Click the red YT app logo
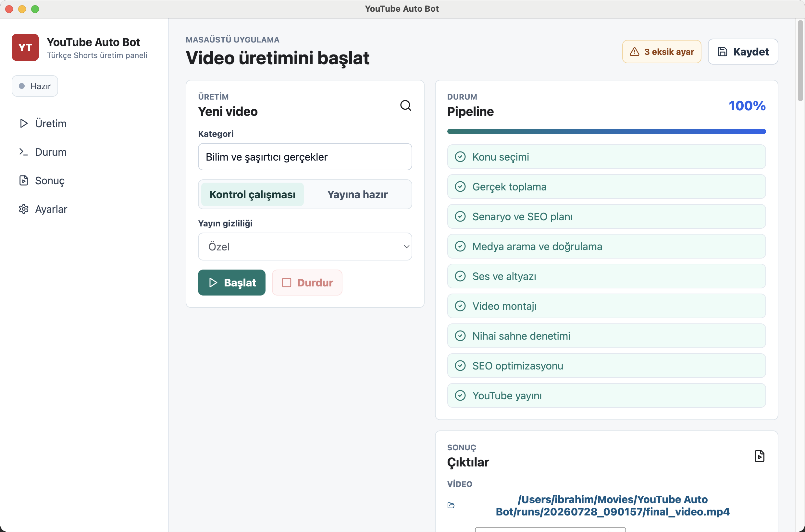Image resolution: width=805 pixels, height=532 pixels. pos(25,47)
